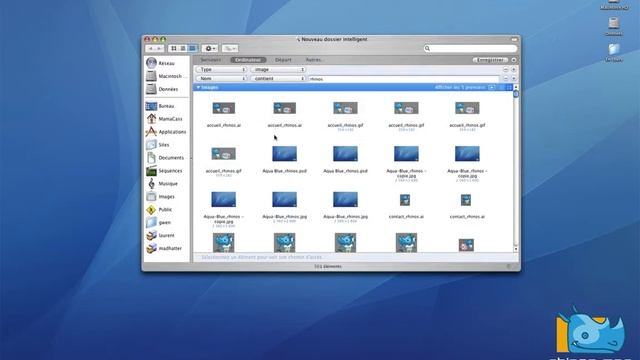Click the results scrollbar thumb
This screenshot has width=640, height=360.
click(x=516, y=94)
